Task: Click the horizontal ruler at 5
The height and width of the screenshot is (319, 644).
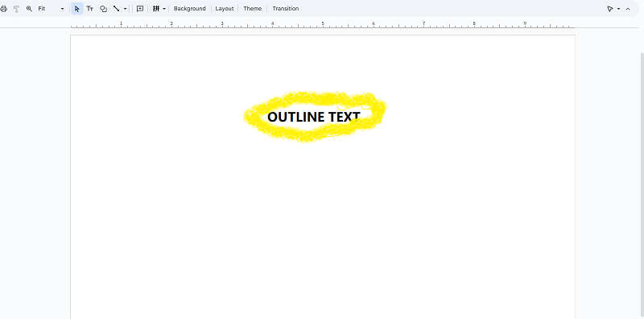Action: (323, 24)
